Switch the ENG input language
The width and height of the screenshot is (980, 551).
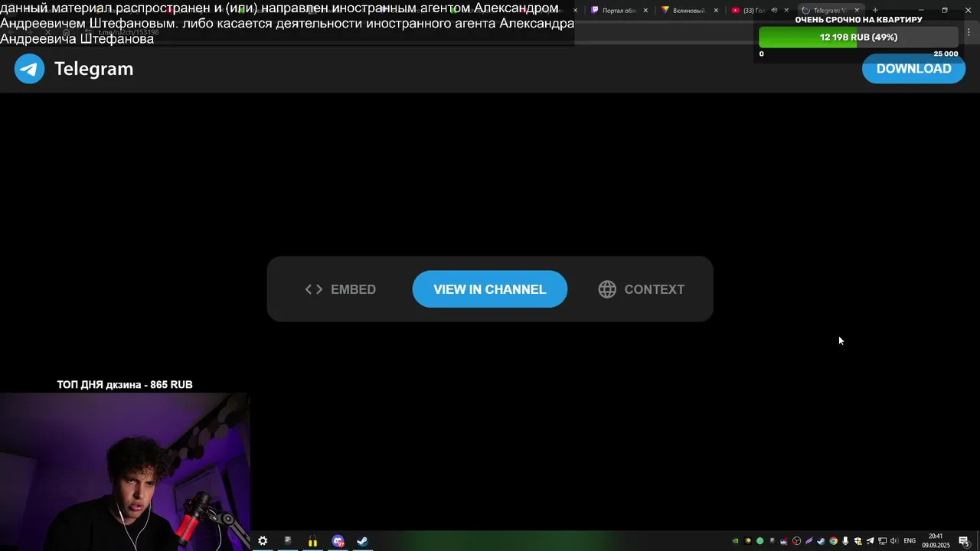coord(910,541)
